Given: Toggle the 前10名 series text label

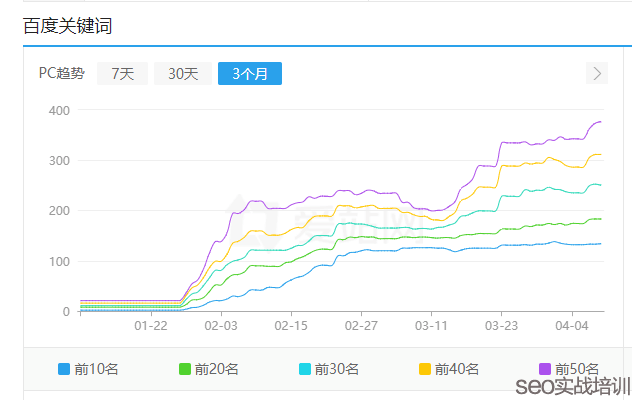Looking at the screenshot, I should [x=98, y=369].
